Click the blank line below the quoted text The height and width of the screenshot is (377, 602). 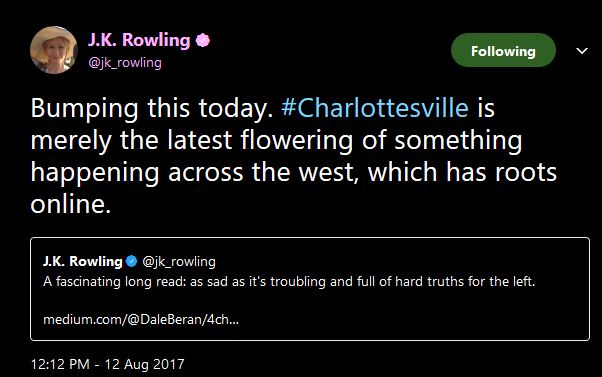tap(309, 301)
